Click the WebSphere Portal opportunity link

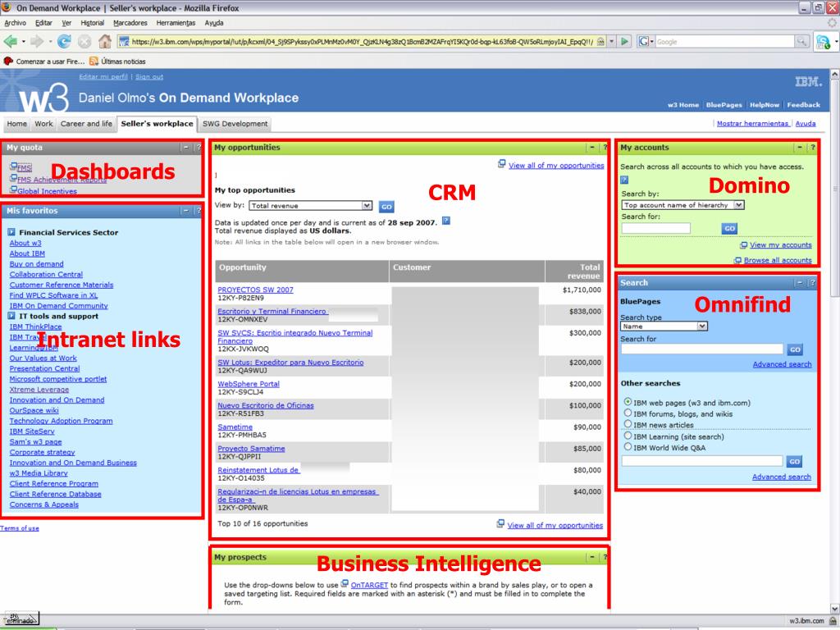click(x=249, y=384)
